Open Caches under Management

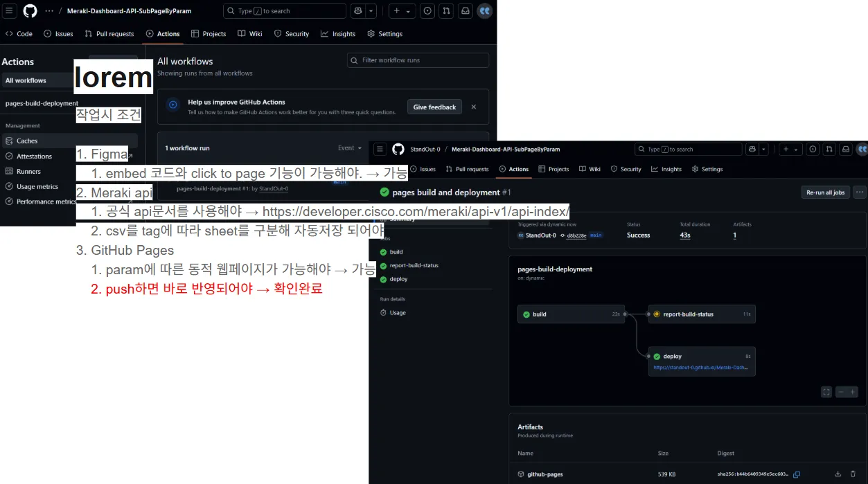click(x=69, y=141)
